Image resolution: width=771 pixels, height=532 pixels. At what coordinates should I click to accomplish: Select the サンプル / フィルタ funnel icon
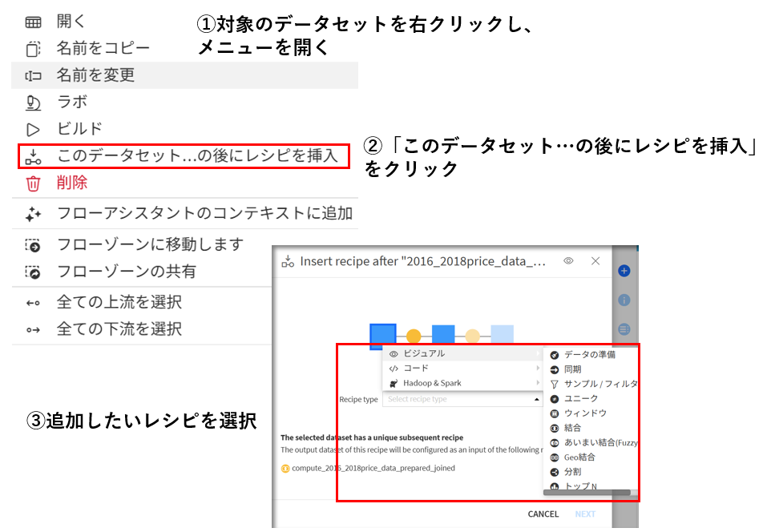coord(555,384)
